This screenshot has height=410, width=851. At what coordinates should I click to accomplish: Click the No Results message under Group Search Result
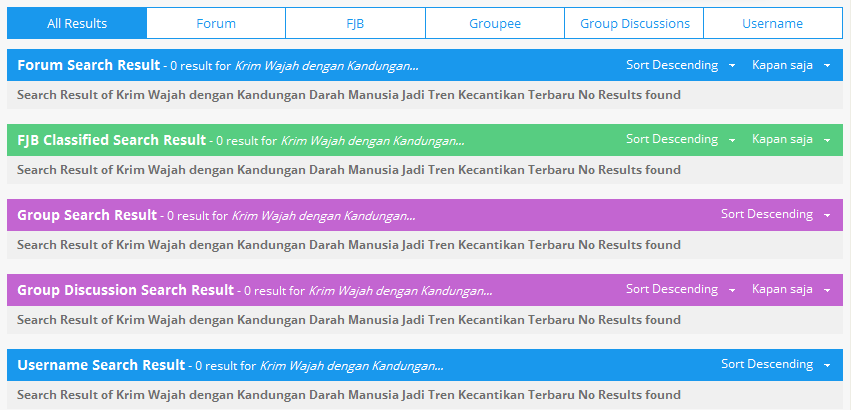348,245
